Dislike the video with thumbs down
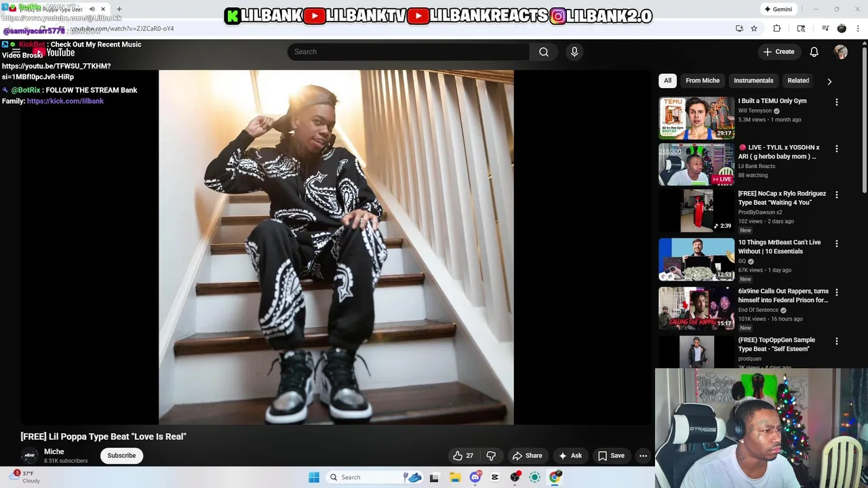This screenshot has height=488, width=868. [491, 455]
